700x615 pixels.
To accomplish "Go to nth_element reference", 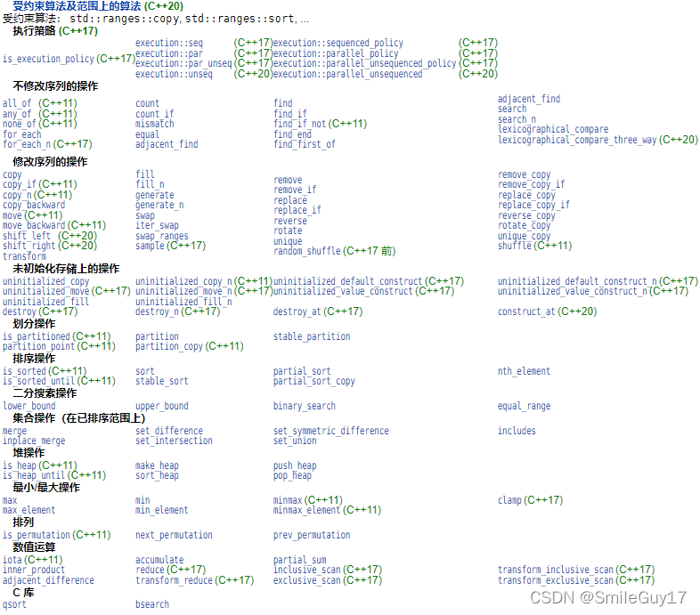I will coord(524,371).
